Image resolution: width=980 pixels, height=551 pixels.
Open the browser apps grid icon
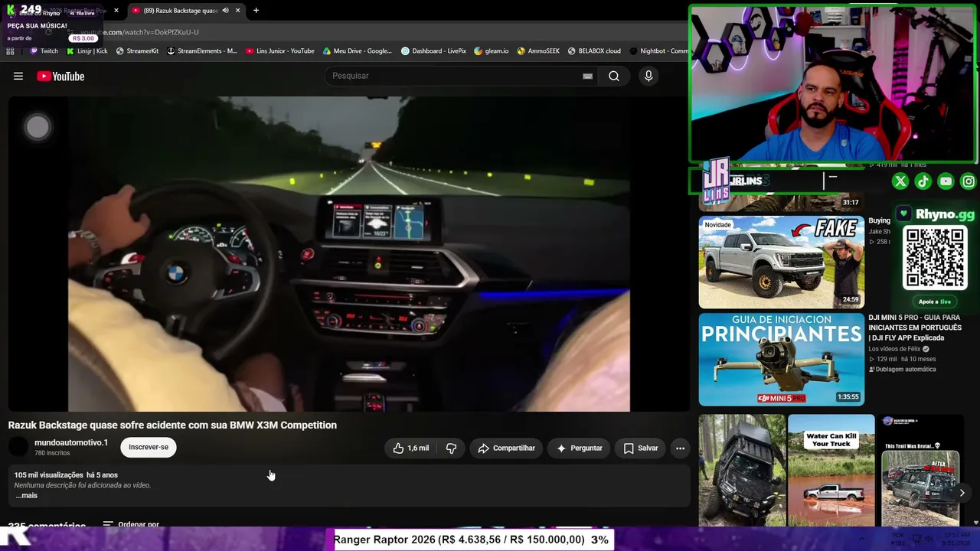10,51
